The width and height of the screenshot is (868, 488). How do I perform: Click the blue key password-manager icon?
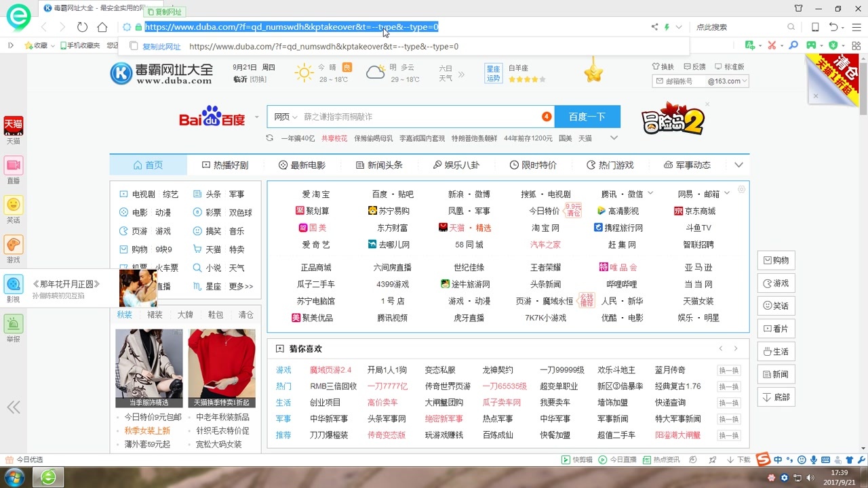793,45
